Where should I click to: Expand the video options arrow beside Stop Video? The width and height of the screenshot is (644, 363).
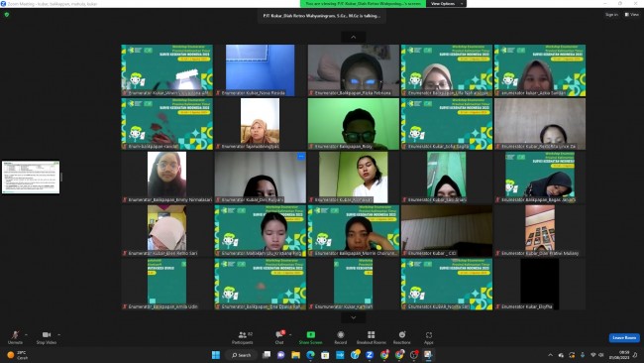[x=59, y=334]
